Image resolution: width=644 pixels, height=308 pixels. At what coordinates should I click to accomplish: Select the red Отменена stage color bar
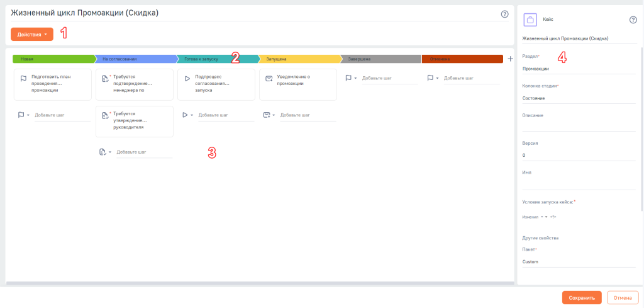coord(462,59)
